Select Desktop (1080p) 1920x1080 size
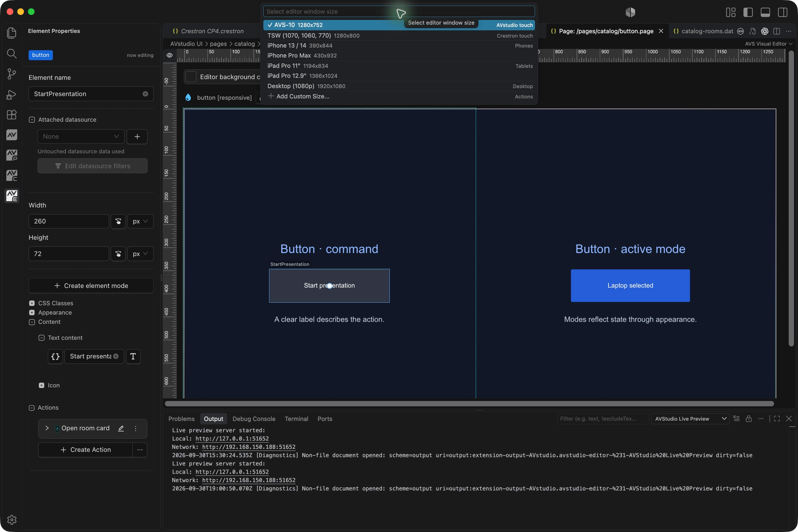 [x=399, y=86]
